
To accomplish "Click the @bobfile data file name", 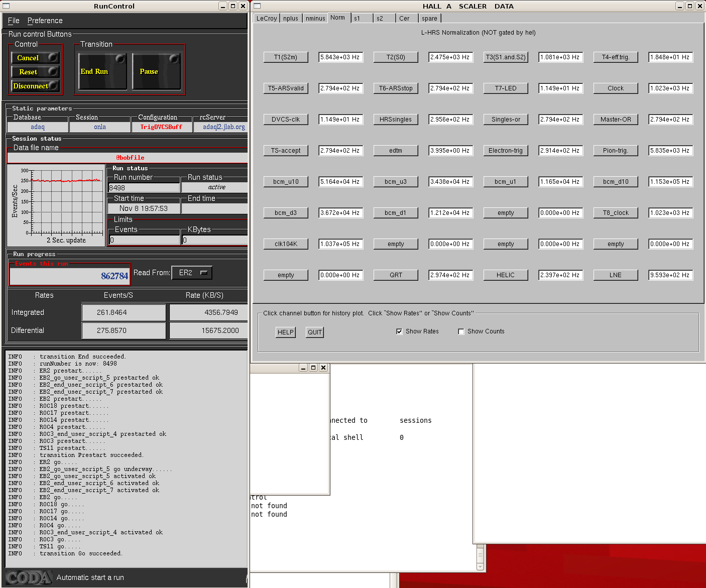I will click(x=128, y=158).
